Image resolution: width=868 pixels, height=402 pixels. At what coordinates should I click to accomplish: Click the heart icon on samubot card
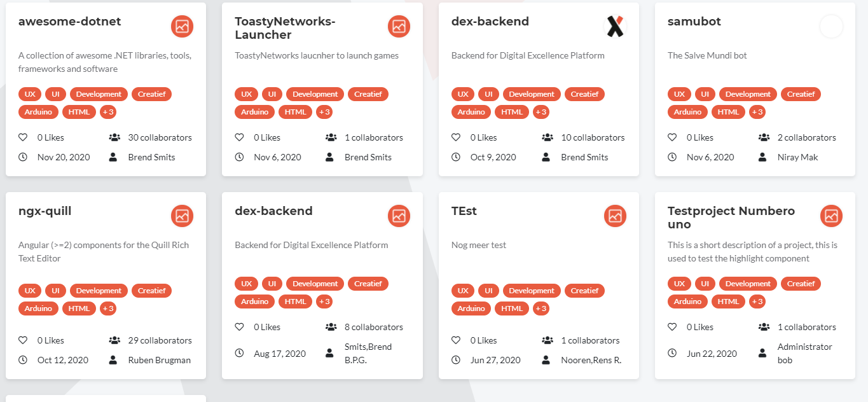672,137
